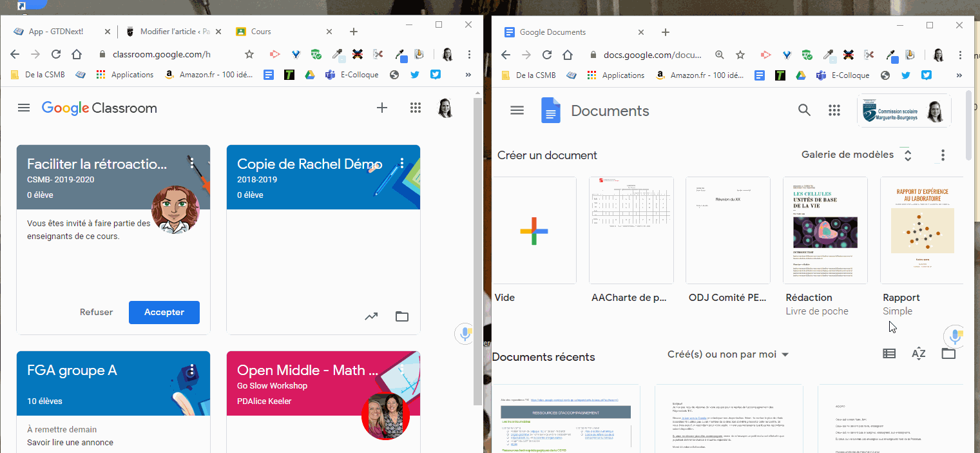Select the Rédaction Livre de poche template
The height and width of the screenshot is (453, 980).
(x=825, y=230)
